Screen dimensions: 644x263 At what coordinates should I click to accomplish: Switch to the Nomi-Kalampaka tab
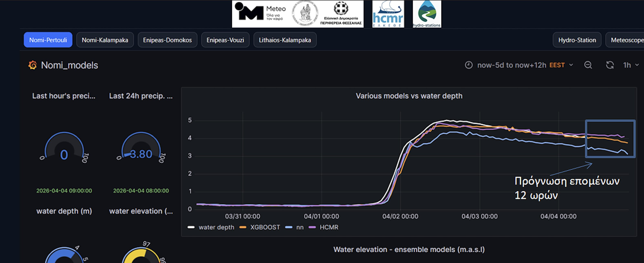click(105, 40)
